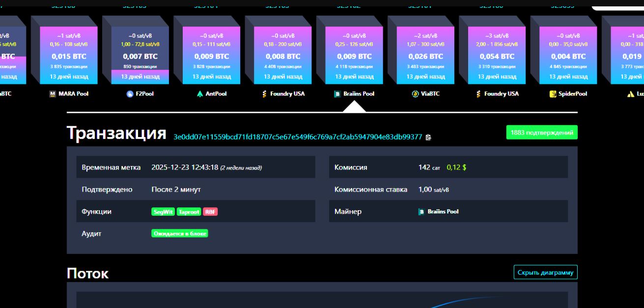
Task: Hide the flow diagram with Скрыть диаграмму
Action: click(545, 272)
